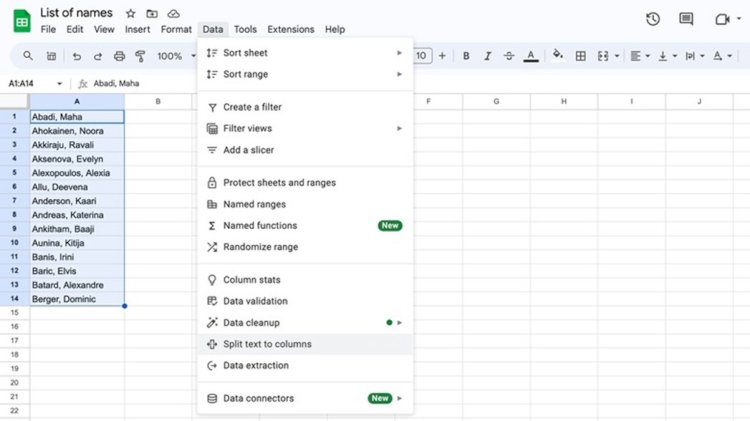The height and width of the screenshot is (421, 750).
Task: Print the spreadsheet via printer icon
Action: [119, 56]
